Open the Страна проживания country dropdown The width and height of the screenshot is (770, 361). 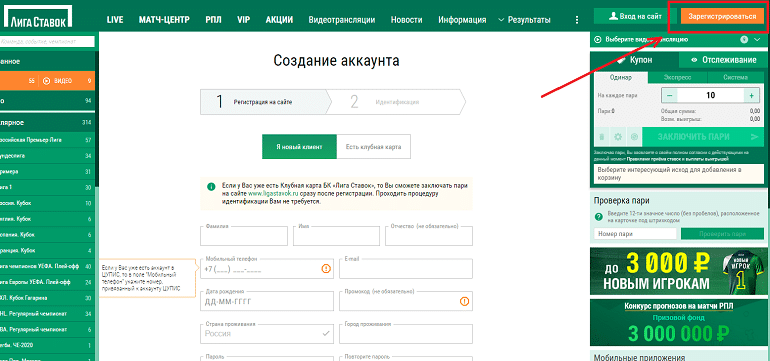(x=267, y=333)
